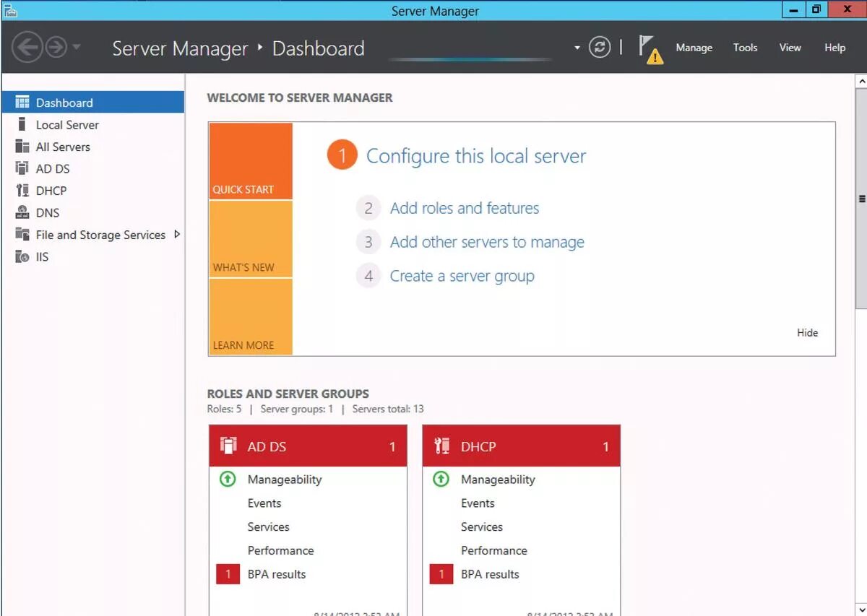Click the DNS icon in sidebar

[x=22, y=212]
